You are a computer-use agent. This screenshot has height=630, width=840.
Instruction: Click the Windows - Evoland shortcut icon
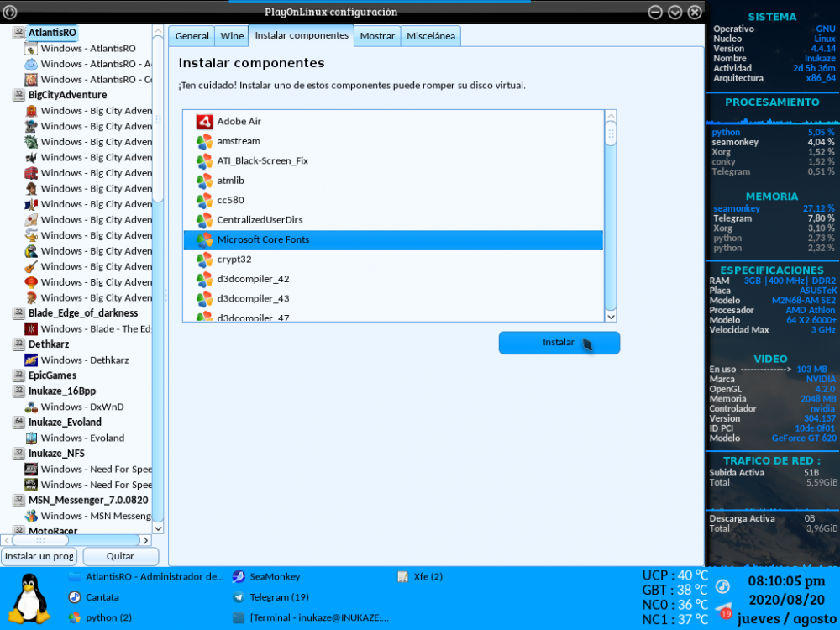(x=31, y=438)
